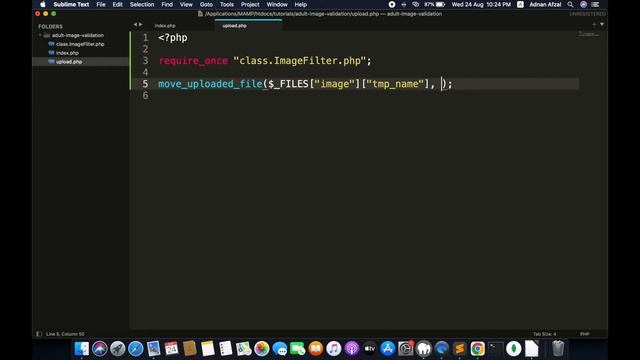Viewport: 640px width, 360px height.
Task: Switch to the index.php tab
Action: point(165,26)
